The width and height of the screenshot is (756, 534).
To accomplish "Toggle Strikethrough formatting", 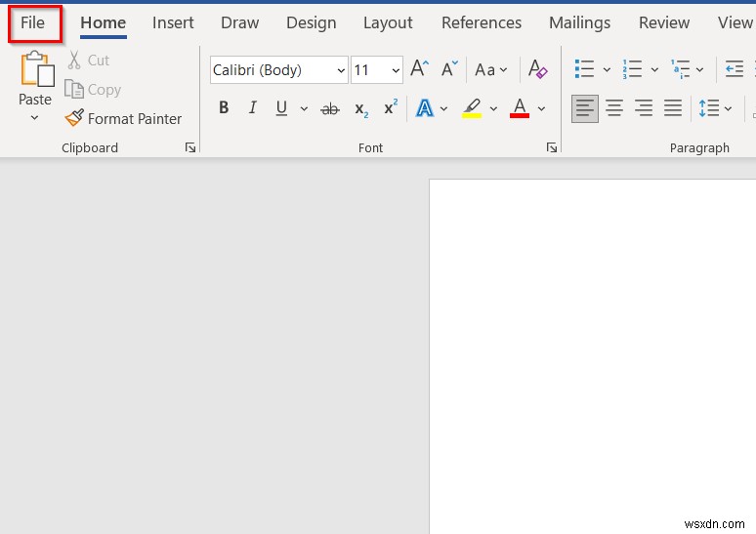I will pos(330,109).
